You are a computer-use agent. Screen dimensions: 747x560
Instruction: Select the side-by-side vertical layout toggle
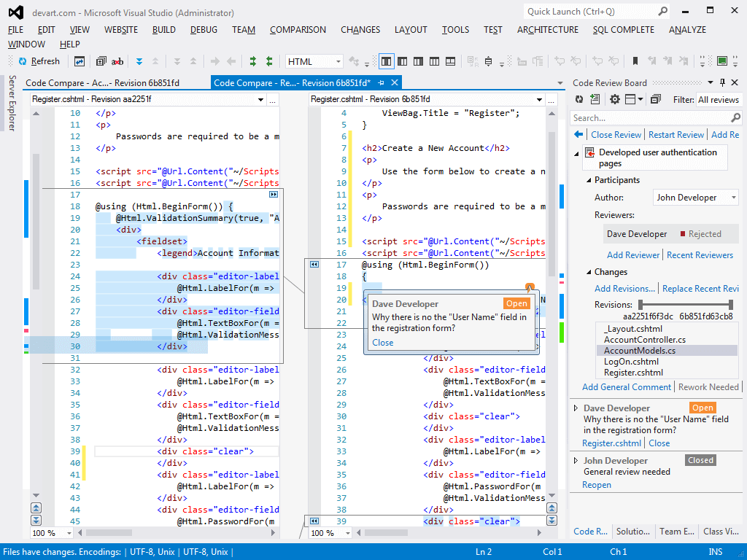click(387, 61)
